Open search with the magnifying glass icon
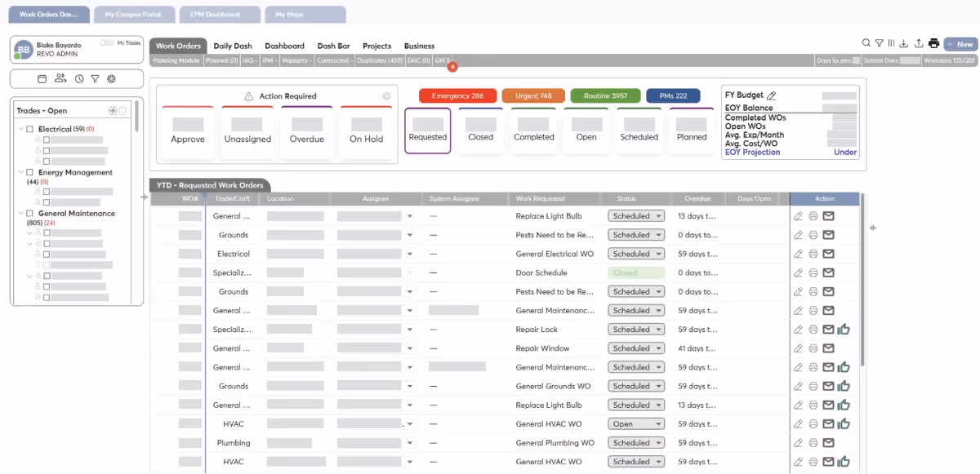 tap(866, 44)
